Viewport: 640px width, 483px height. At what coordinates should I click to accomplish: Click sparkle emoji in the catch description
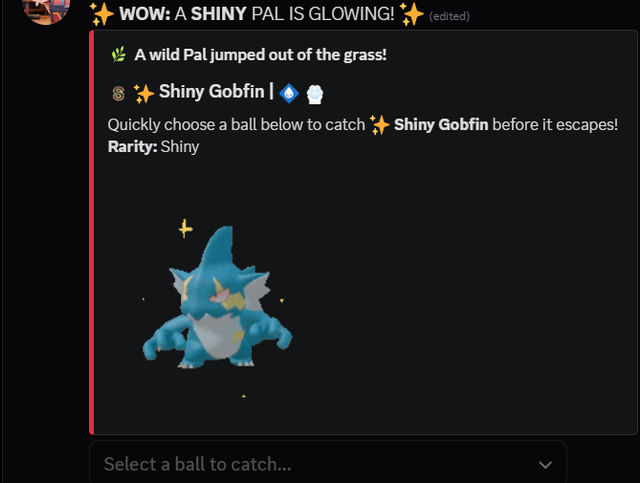[379, 125]
